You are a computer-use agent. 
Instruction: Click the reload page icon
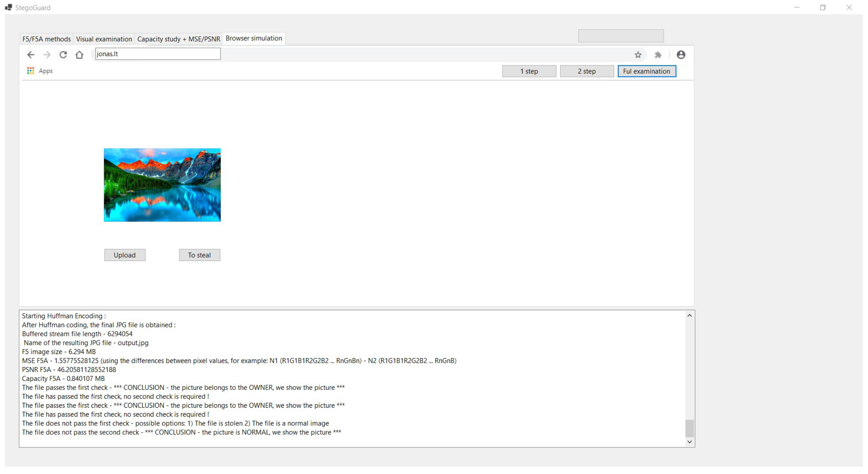[x=63, y=54]
